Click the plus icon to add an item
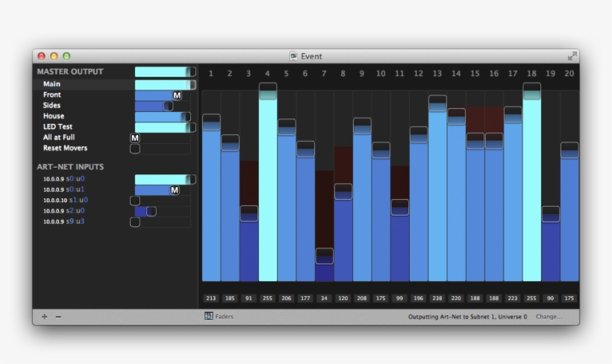Image resolution: width=612 pixels, height=364 pixels. pos(44,317)
